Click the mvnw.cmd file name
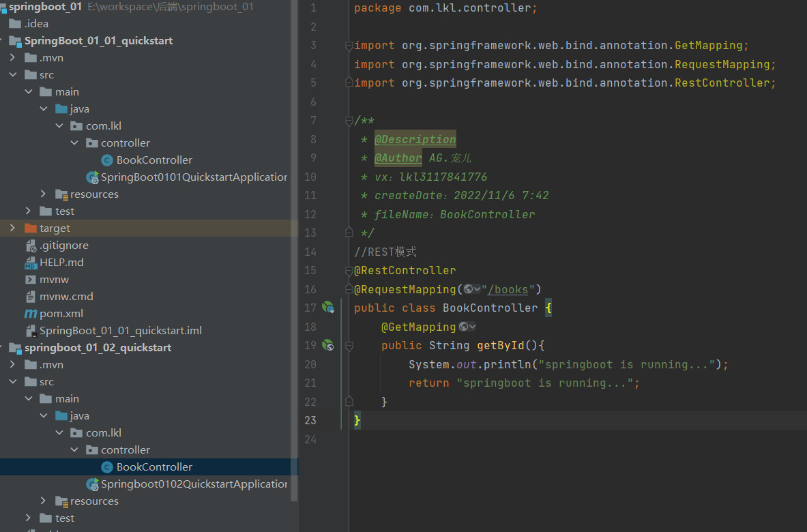 pyautogui.click(x=66, y=297)
